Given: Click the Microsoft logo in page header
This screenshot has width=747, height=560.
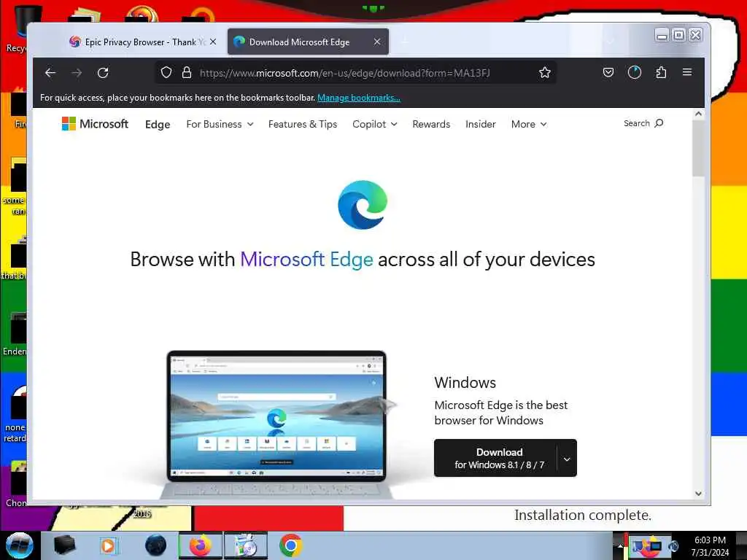Looking at the screenshot, I should [96, 124].
